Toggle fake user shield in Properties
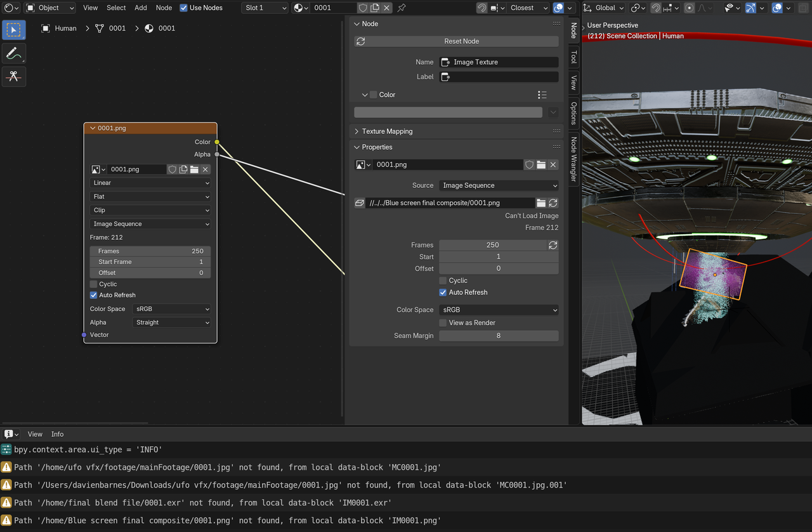Image resolution: width=812 pixels, height=532 pixels. tap(529, 164)
